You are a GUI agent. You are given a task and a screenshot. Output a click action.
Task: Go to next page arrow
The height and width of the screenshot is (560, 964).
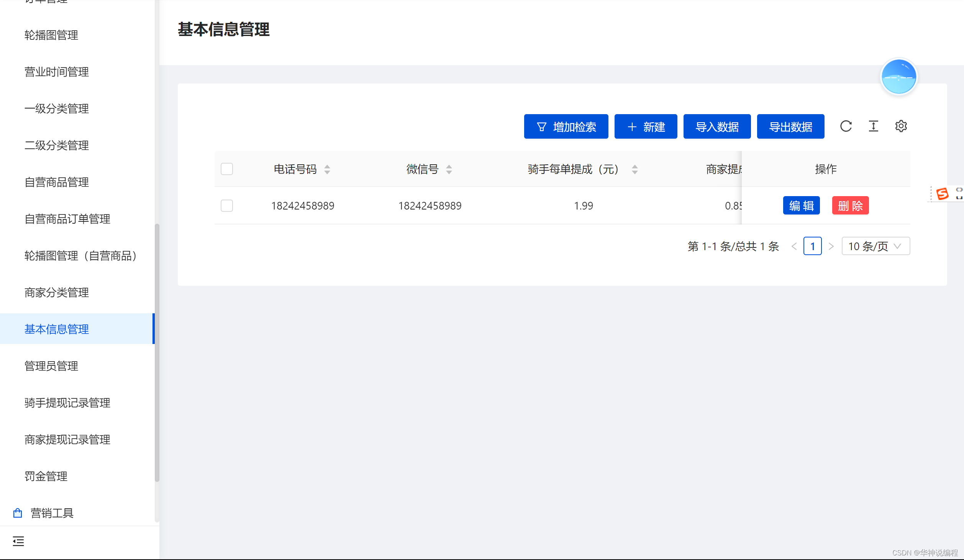[x=831, y=246]
